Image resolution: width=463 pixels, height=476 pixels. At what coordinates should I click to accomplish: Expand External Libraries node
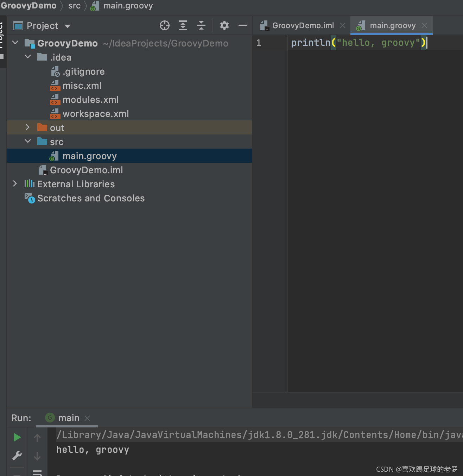tap(15, 183)
